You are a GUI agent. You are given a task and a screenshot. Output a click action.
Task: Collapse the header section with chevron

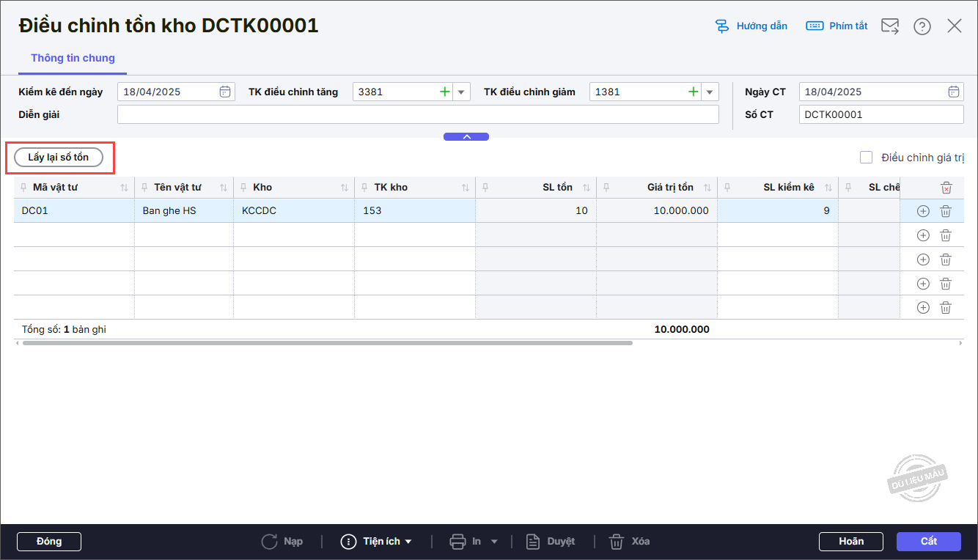(466, 137)
